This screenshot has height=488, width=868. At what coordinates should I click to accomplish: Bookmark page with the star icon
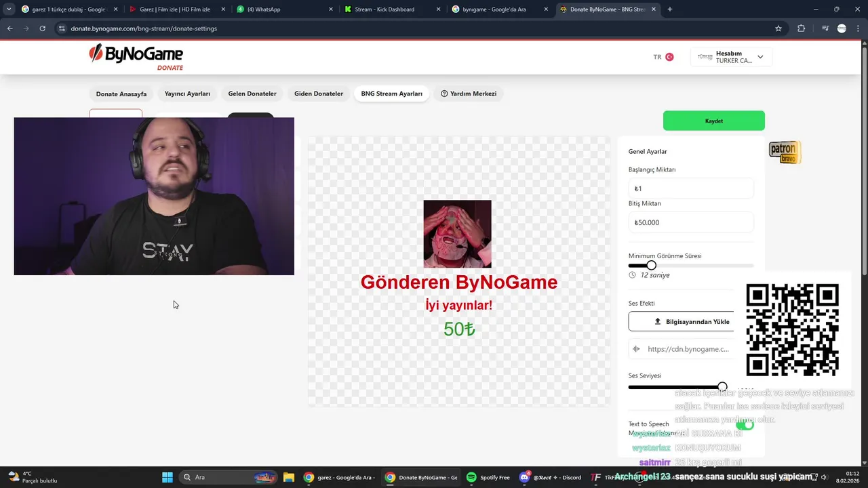click(778, 28)
